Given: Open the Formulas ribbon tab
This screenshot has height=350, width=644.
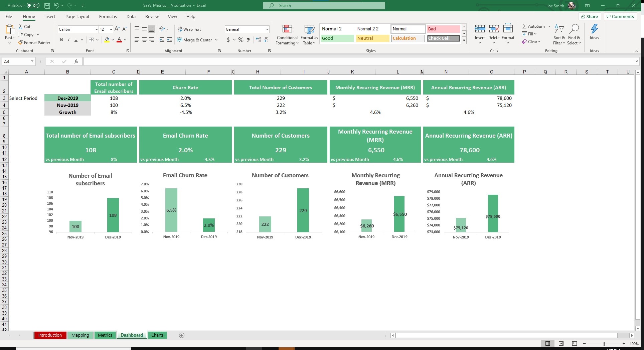Looking at the screenshot, I should point(108,16).
